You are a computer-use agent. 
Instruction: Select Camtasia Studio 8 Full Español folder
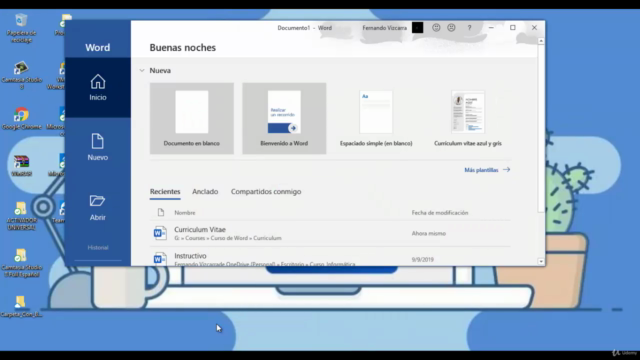point(21,263)
